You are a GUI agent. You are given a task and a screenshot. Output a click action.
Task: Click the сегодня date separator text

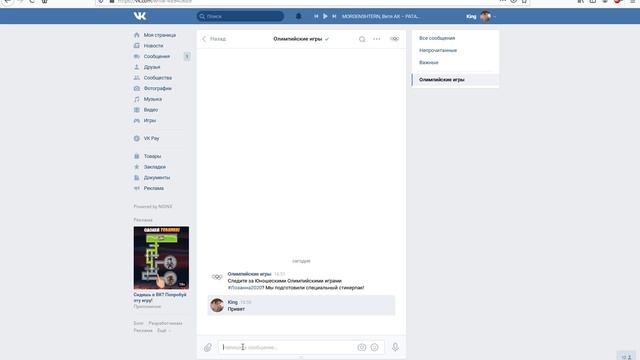(301, 261)
